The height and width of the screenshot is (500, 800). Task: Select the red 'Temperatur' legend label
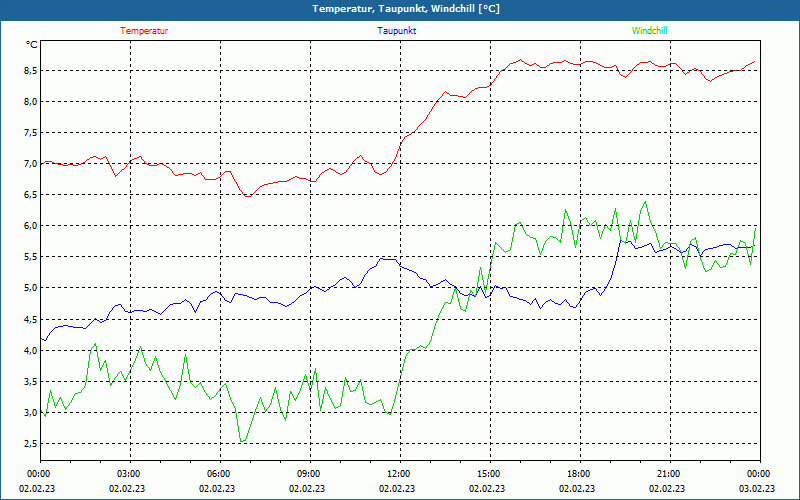(x=144, y=31)
